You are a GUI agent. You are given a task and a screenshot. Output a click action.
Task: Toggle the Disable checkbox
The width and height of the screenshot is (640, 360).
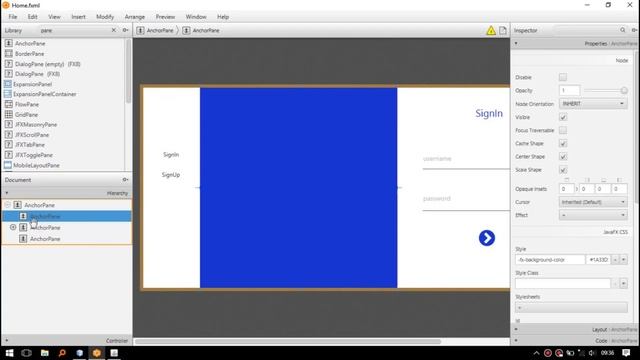(563, 77)
